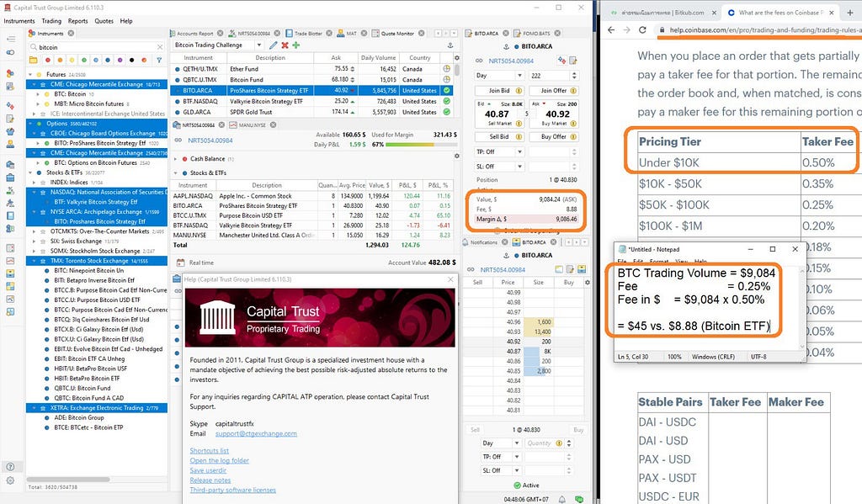Image resolution: width=862 pixels, height=504 pixels.
Task: Click the link chain icon beside NRT5054.00984 in portfolio panel
Action: (x=178, y=141)
